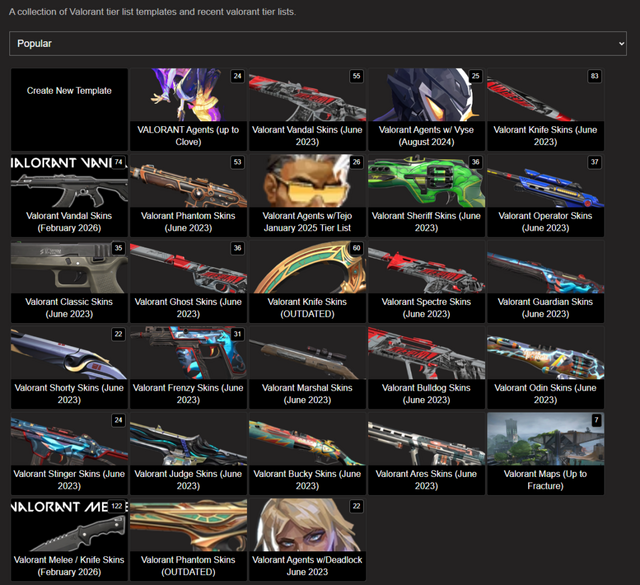Click Valorant Bulldog Skins (June 2023) image
The image size is (640, 585).
[427, 353]
